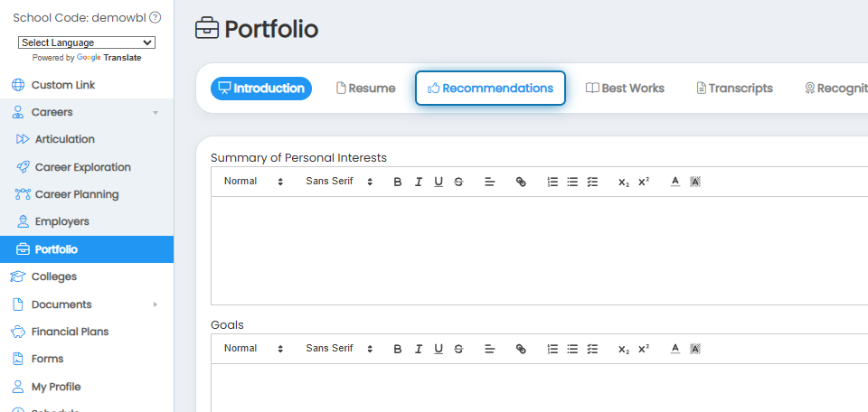This screenshot has width=868, height=412.
Task: Expand the Documents sidebar menu
Action: click(x=87, y=304)
